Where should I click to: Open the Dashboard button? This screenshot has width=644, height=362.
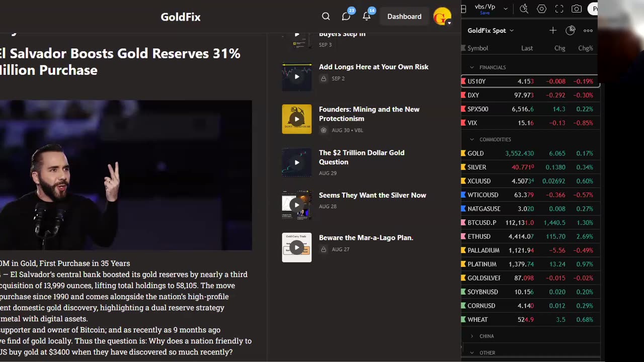404,17
